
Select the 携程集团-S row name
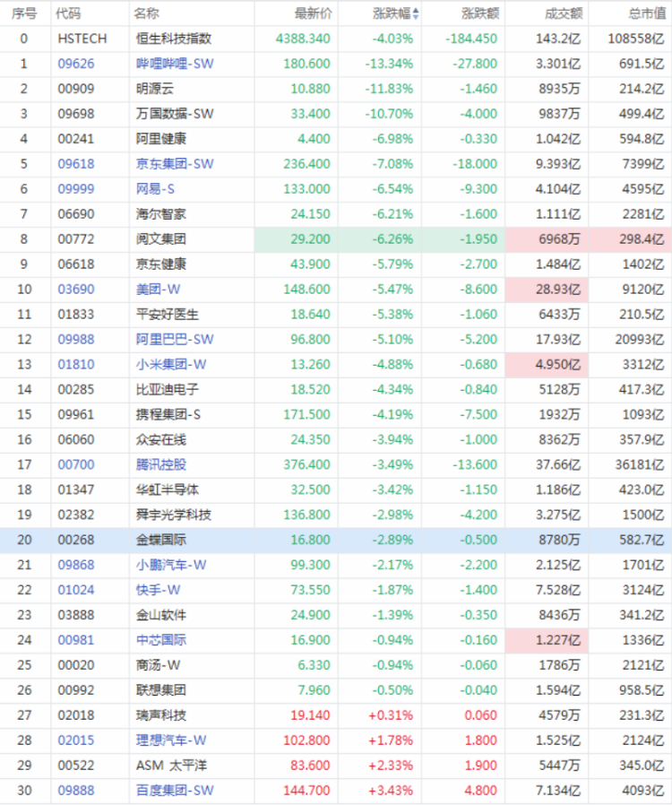tap(168, 414)
